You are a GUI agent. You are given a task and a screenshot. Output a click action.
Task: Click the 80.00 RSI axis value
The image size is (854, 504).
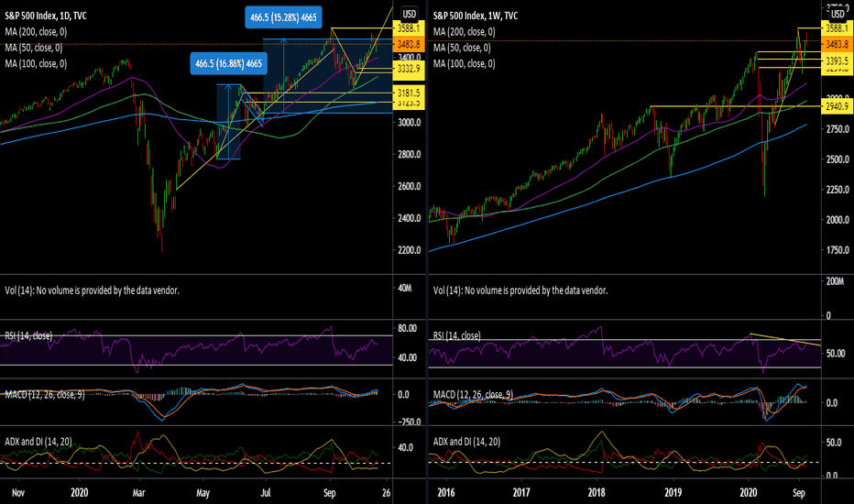408,329
